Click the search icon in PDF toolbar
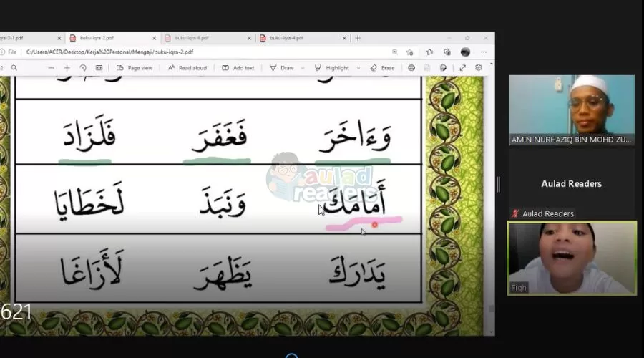Image resolution: width=644 pixels, height=358 pixels. coord(14,68)
